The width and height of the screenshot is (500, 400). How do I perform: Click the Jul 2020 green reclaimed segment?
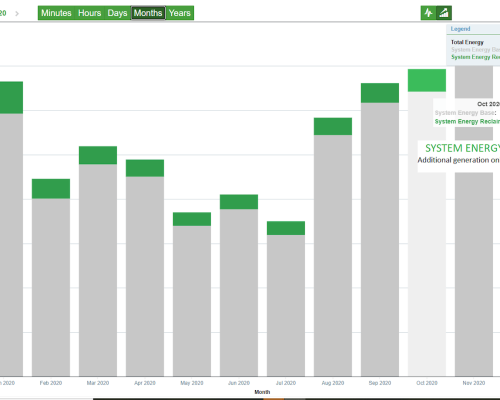click(286, 228)
